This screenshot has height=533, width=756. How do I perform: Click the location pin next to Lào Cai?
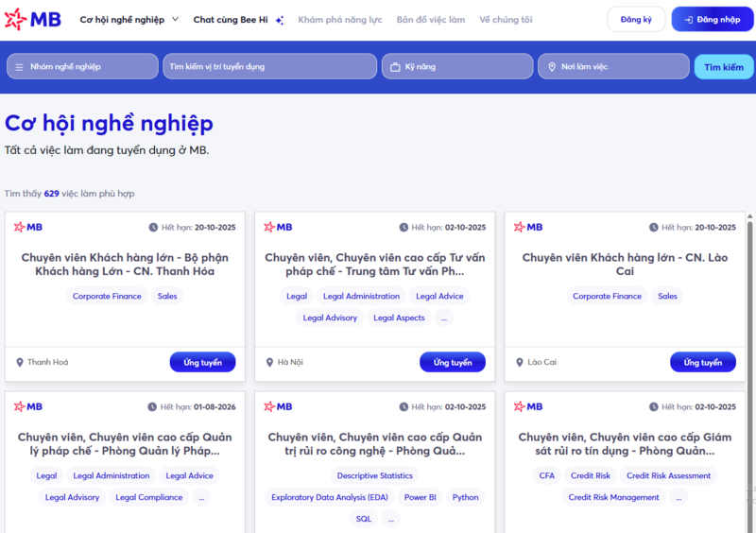click(x=519, y=362)
